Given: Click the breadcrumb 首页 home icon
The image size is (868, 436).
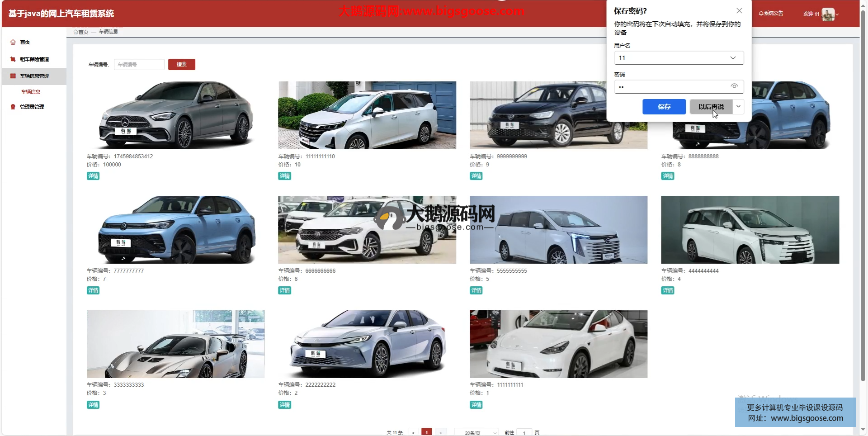Looking at the screenshot, I should (76, 32).
